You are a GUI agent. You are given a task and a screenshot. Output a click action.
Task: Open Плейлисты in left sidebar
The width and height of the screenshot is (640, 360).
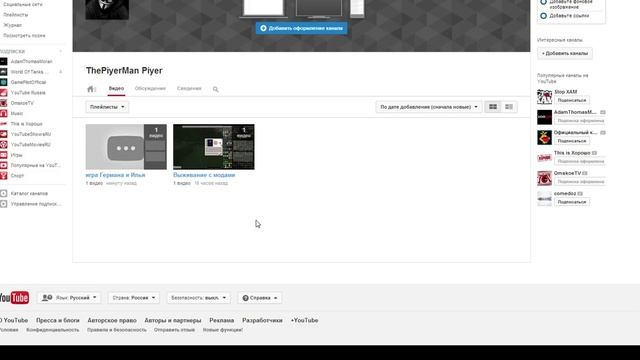16,15
